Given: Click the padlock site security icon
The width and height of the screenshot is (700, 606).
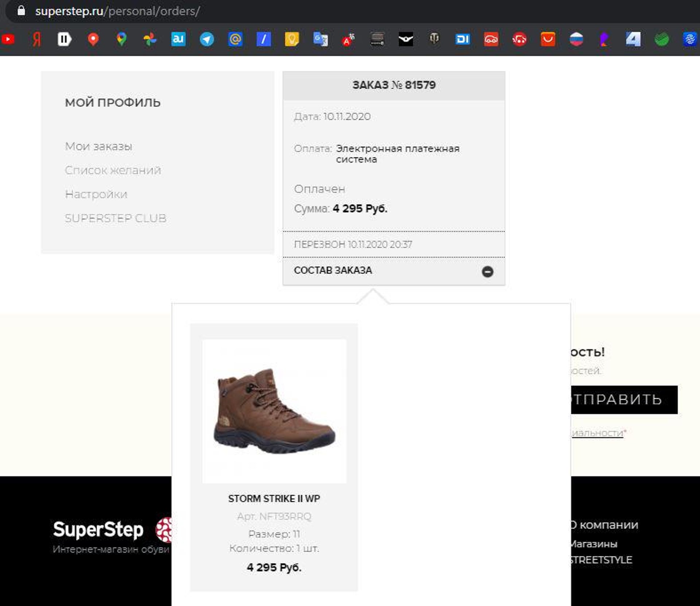Looking at the screenshot, I should point(21,11).
